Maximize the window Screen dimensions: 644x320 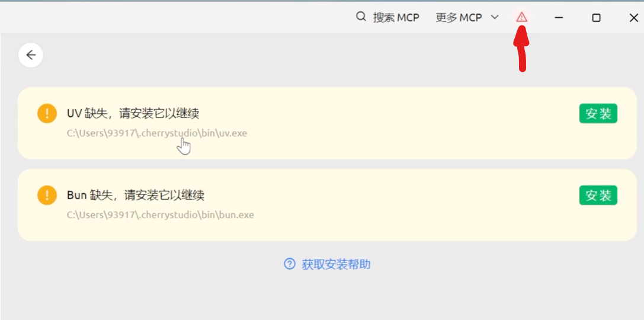point(596,17)
